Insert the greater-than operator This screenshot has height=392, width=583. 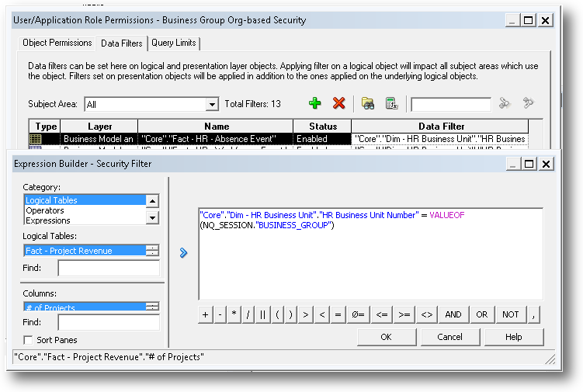click(x=306, y=314)
